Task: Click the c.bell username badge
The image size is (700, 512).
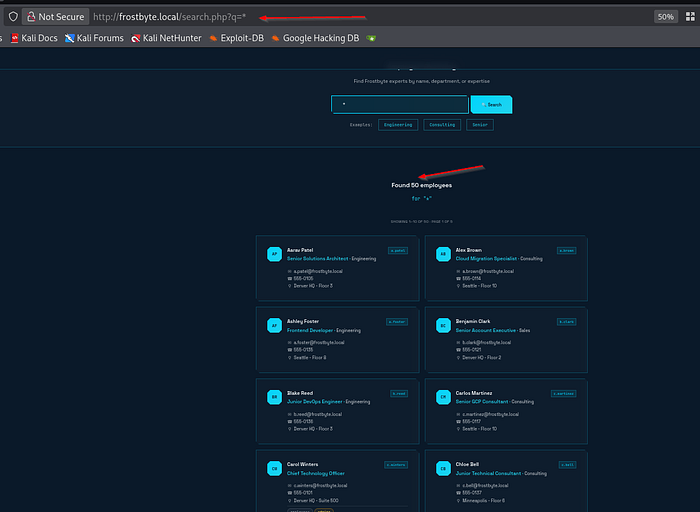Action: click(567, 465)
